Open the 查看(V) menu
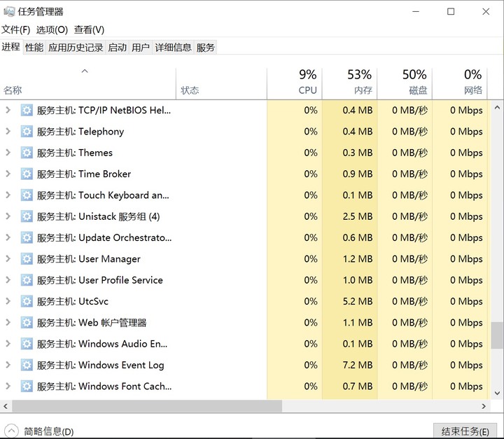Screen dimensions: 504x439 pos(89,30)
